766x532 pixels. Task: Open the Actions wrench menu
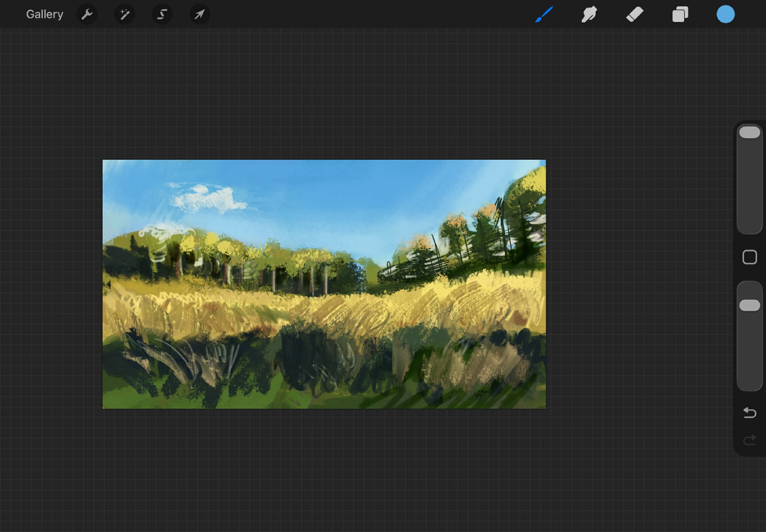[87, 15]
